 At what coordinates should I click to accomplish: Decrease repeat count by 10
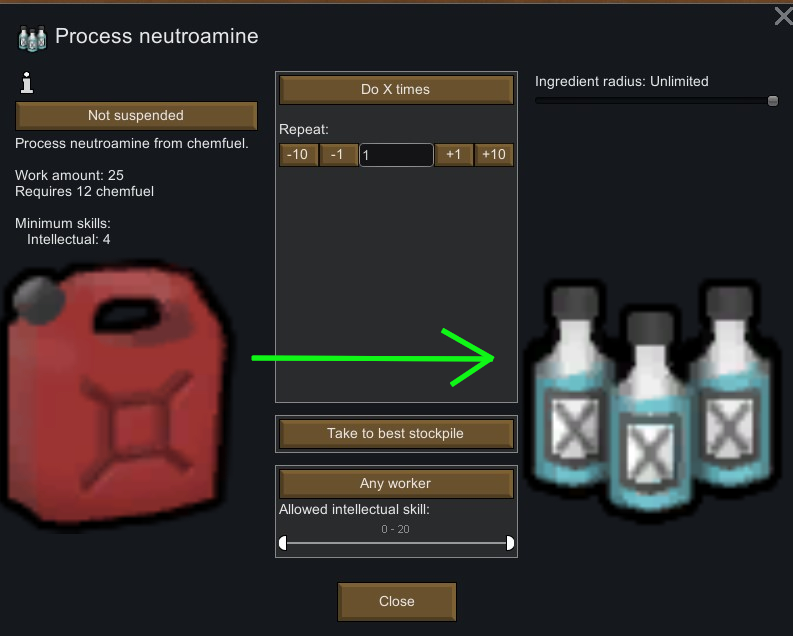(298, 154)
